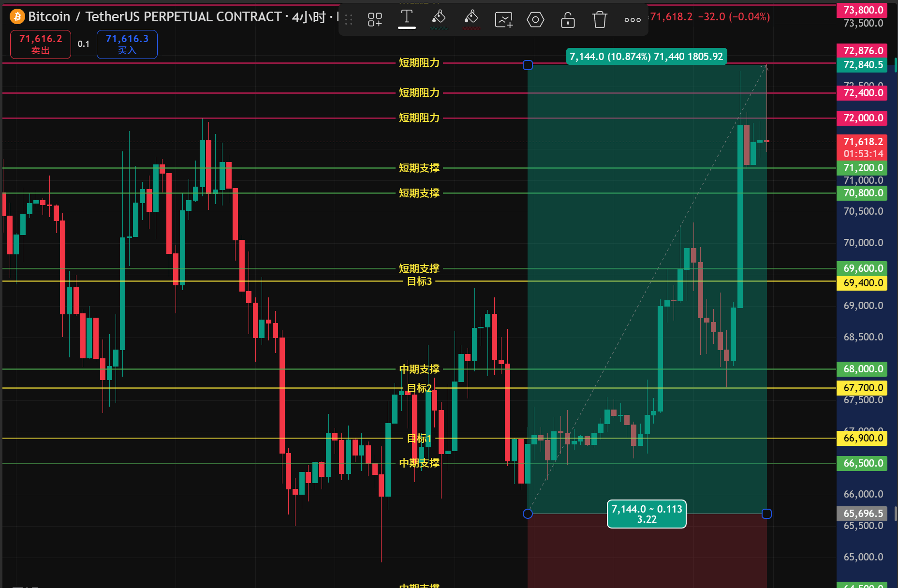Image resolution: width=898 pixels, height=588 pixels.
Task: Click the blue 71,616.3 buy button
Action: click(x=127, y=44)
